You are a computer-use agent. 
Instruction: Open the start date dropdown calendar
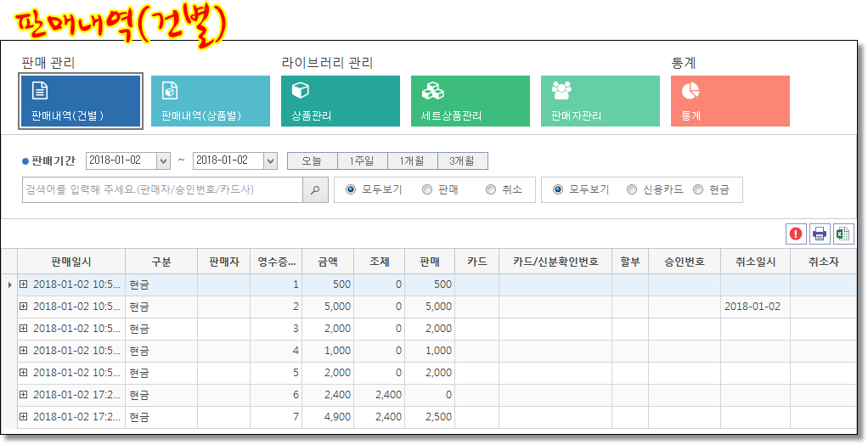click(163, 161)
